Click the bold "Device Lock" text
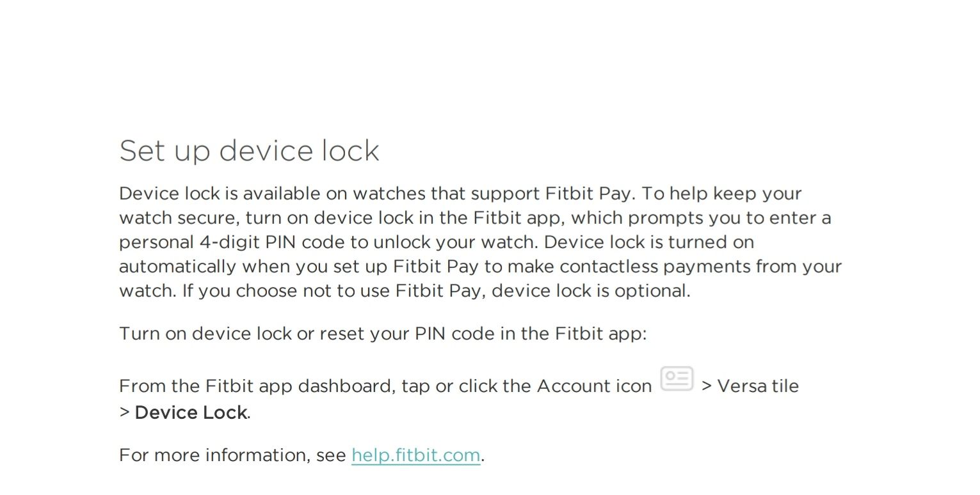 pos(191,413)
